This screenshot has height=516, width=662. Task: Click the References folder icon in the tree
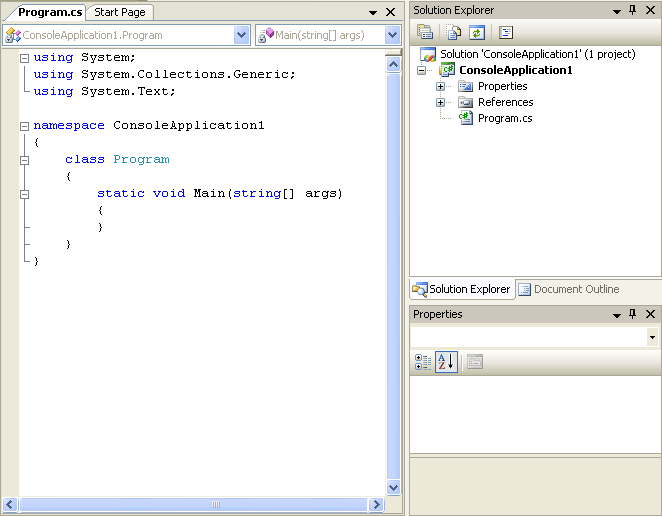point(465,102)
